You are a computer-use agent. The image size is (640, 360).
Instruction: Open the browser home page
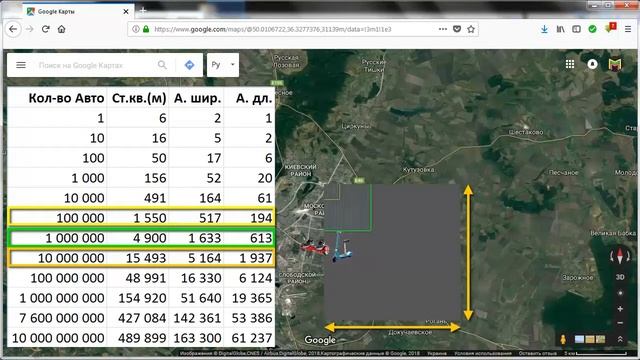point(62,29)
